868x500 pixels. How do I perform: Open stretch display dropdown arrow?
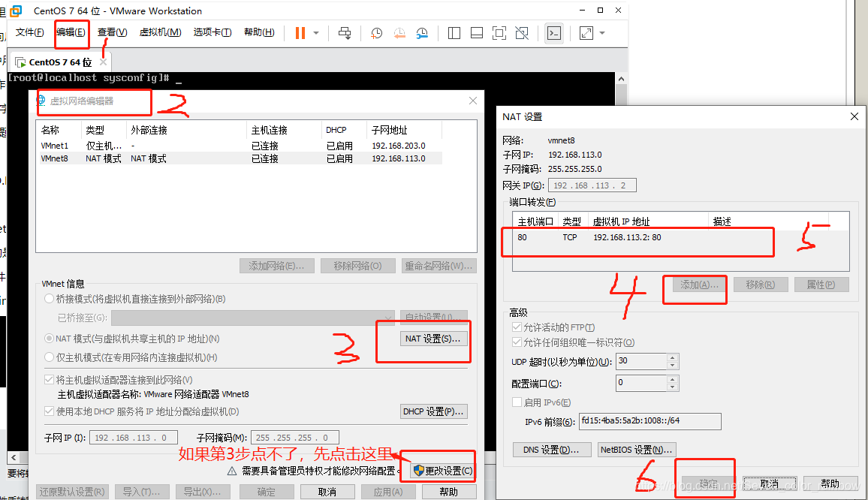(x=602, y=33)
